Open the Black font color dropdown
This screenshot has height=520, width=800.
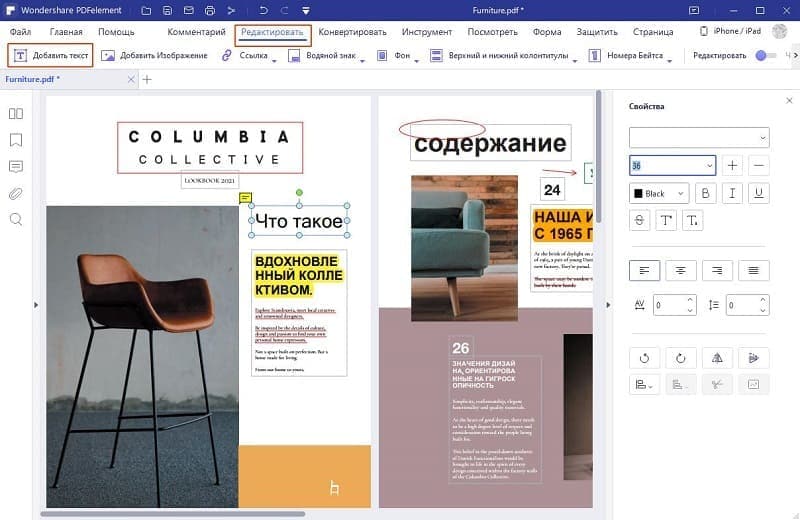pos(659,193)
